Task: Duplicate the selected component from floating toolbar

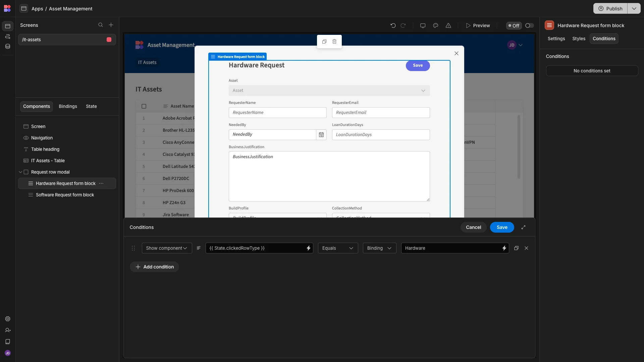Action: (x=324, y=42)
